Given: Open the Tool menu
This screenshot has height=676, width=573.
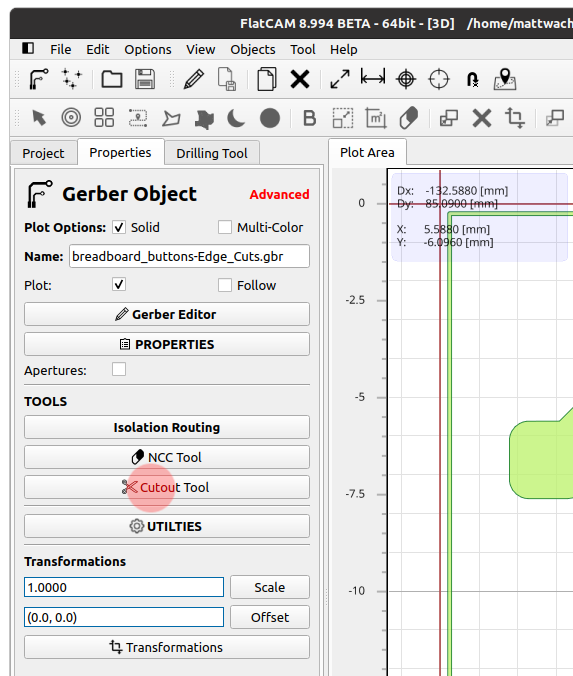Looking at the screenshot, I should point(303,50).
